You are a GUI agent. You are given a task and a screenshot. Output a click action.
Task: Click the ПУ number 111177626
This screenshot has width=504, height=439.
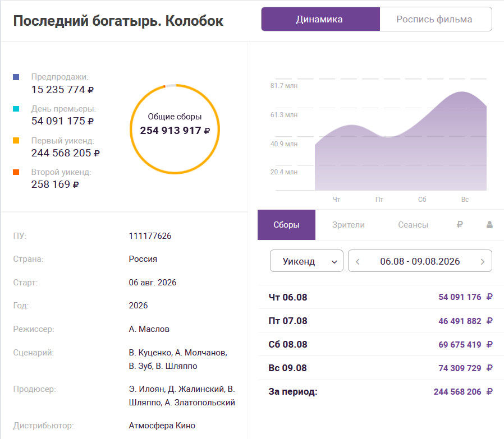coord(150,235)
